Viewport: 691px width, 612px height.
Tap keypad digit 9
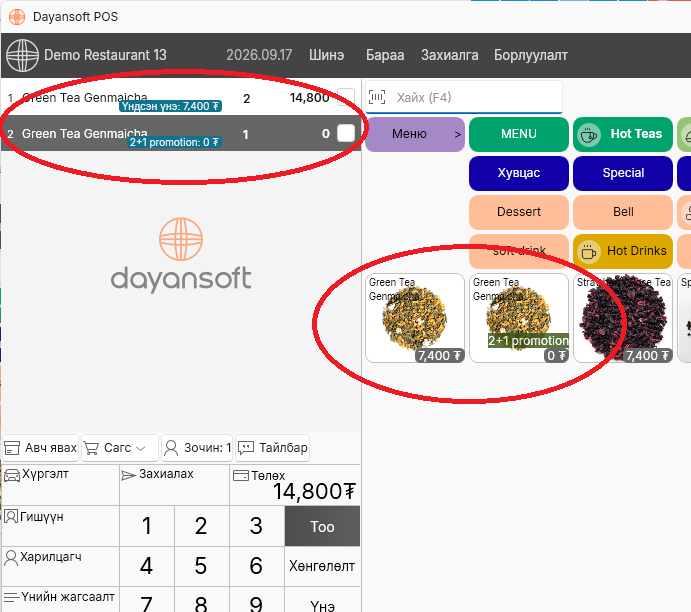tap(256, 601)
